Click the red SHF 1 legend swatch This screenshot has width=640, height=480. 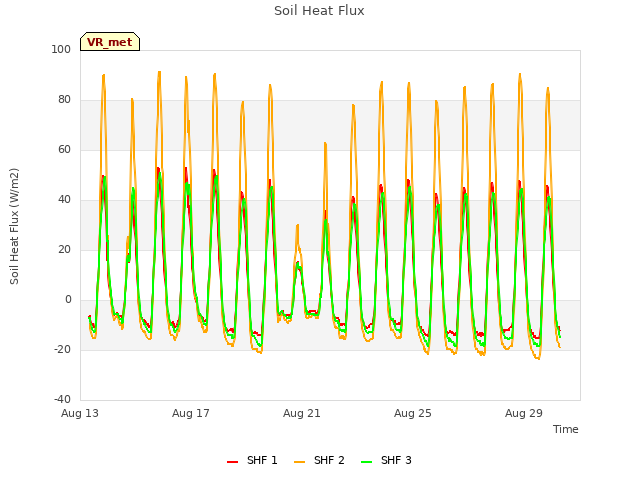coord(233,462)
